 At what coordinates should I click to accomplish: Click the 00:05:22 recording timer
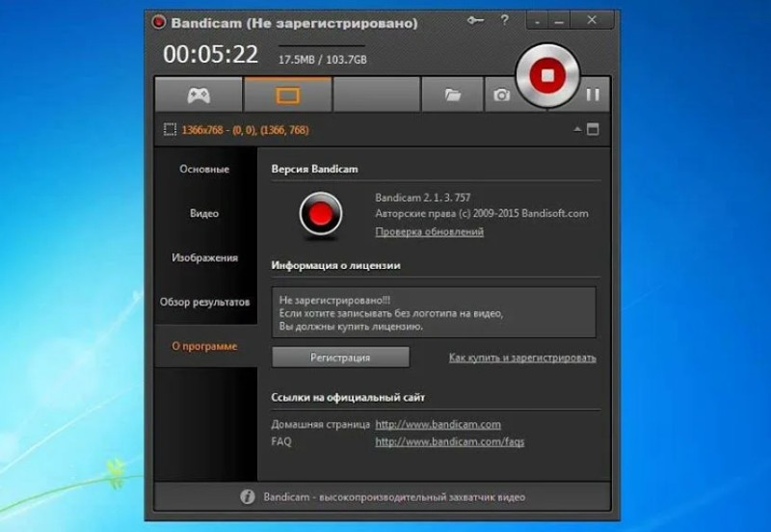point(210,54)
